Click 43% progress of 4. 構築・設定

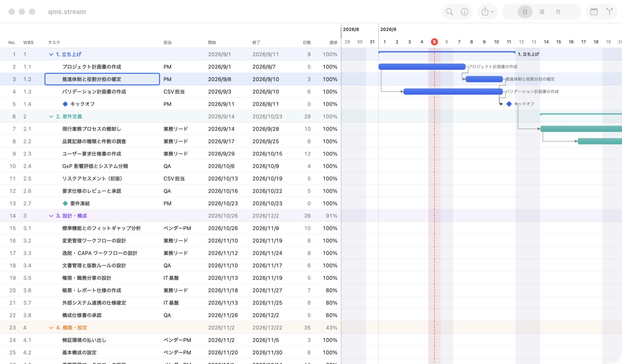point(332,328)
